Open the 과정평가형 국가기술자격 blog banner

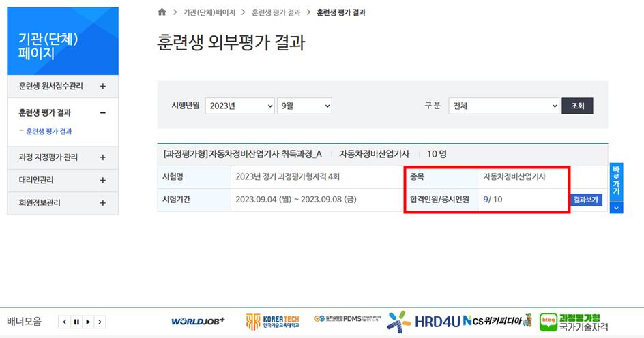[x=573, y=322]
